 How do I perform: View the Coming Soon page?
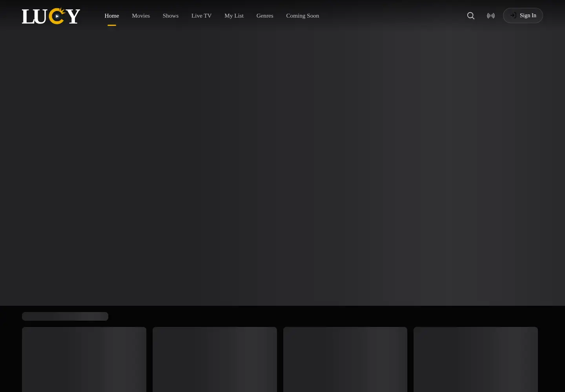pyautogui.click(x=303, y=16)
